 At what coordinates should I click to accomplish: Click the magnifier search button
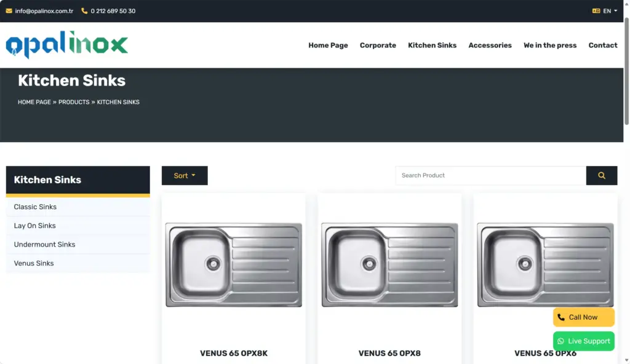(602, 176)
